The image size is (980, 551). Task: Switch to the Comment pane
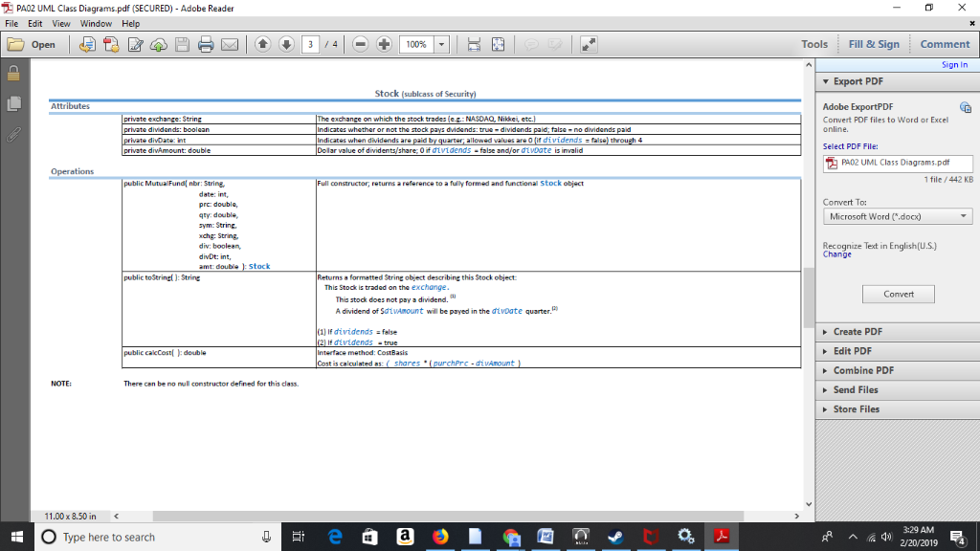944,43
